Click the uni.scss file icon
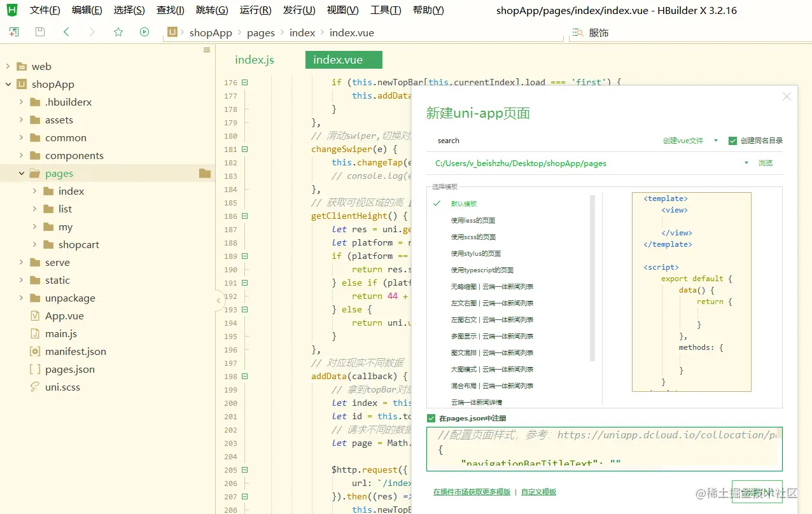The width and height of the screenshot is (812, 514). [35, 387]
